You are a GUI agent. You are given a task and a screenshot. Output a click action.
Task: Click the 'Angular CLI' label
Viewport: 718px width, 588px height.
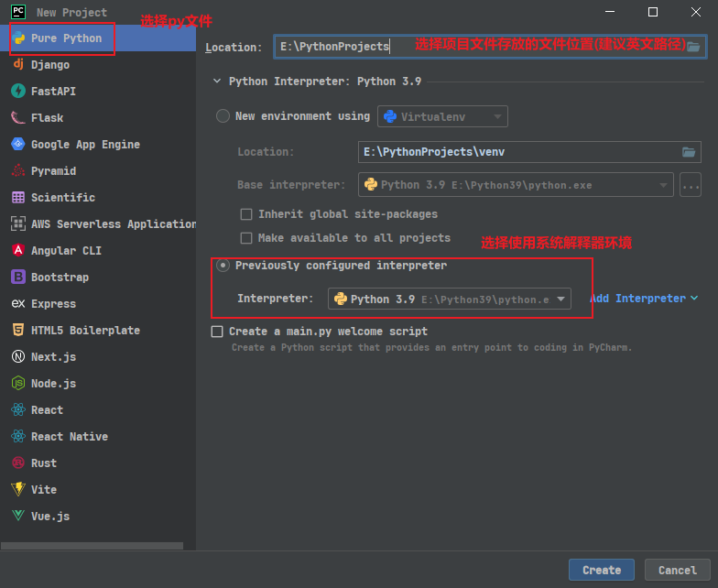[66, 251]
